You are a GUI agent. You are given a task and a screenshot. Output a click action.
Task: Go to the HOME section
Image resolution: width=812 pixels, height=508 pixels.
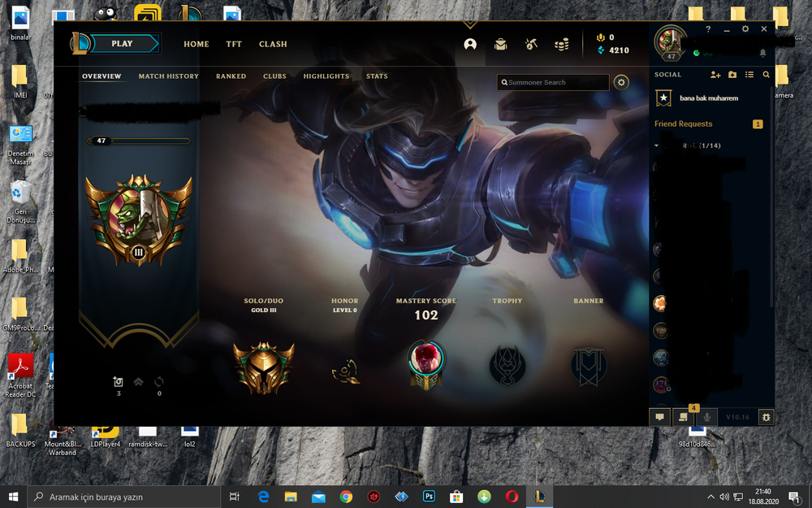coord(197,44)
